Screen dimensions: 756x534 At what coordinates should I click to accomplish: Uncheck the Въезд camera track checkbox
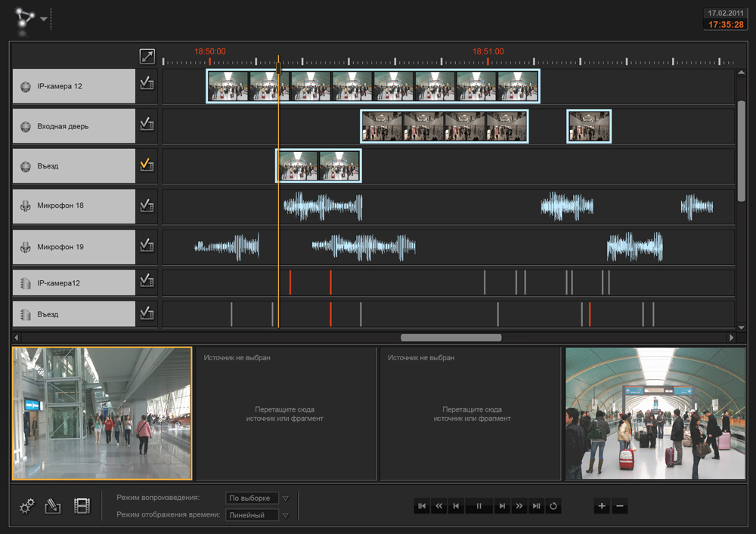click(147, 165)
